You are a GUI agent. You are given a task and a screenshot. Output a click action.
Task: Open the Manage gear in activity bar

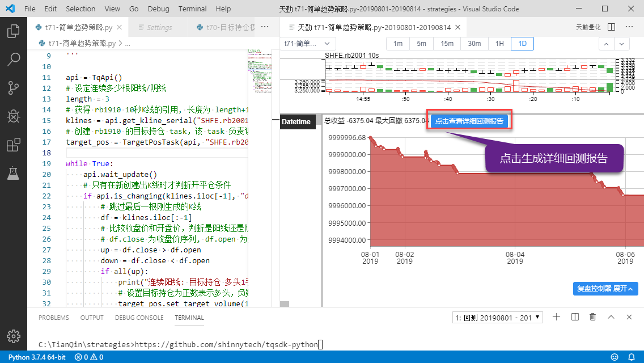[x=14, y=336]
